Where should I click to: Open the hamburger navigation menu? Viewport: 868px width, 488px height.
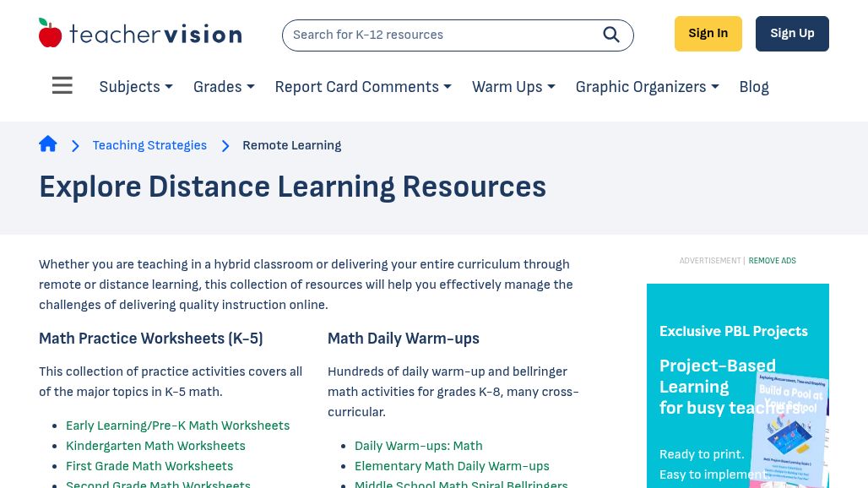coord(62,85)
